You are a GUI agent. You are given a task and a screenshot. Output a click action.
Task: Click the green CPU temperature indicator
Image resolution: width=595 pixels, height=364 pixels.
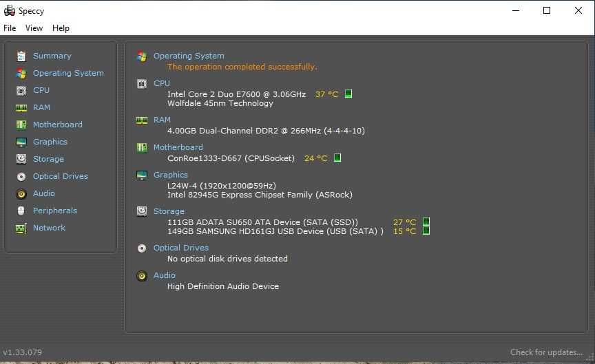[348, 94]
